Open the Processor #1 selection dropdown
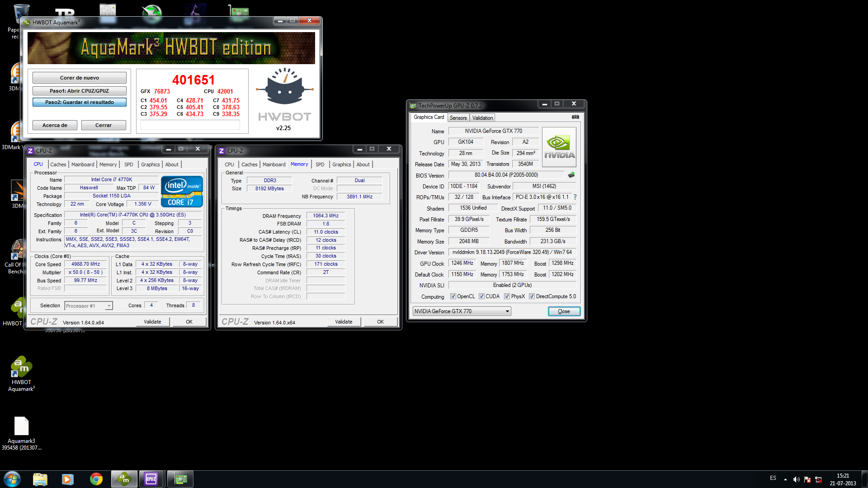The image size is (868, 488). point(89,306)
